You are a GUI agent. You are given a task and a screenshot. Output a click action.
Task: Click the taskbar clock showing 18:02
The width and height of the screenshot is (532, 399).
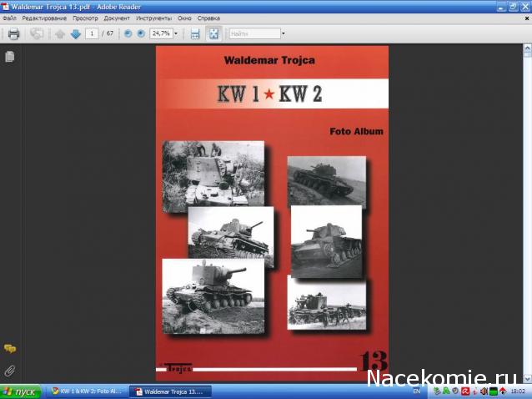(x=518, y=391)
